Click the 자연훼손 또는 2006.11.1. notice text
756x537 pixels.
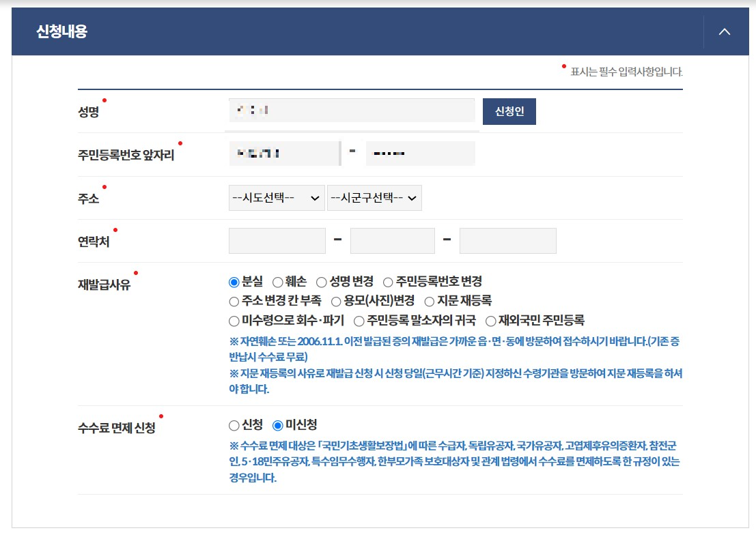pos(454,349)
